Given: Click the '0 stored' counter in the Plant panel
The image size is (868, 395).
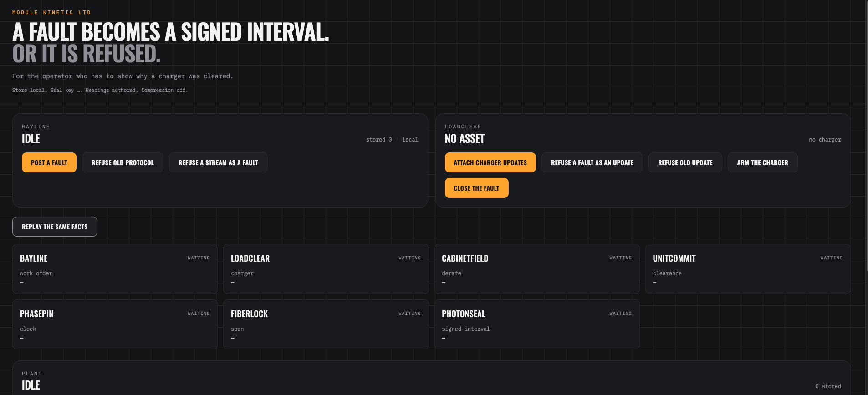Looking at the screenshot, I should [828, 386].
